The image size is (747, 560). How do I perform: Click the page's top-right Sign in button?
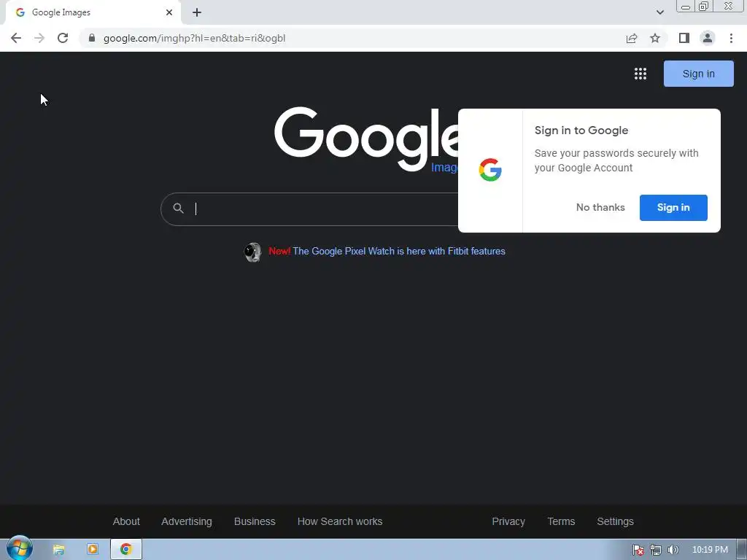click(698, 74)
